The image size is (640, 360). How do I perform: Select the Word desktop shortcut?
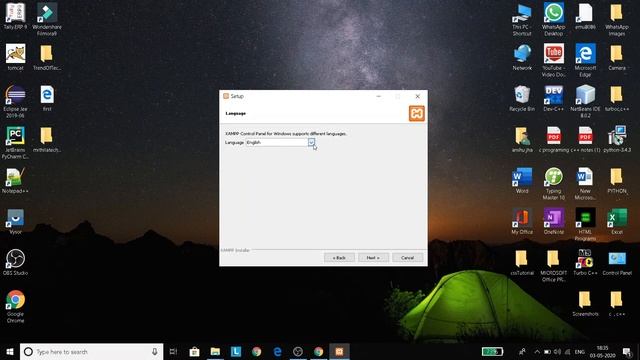tap(522, 180)
